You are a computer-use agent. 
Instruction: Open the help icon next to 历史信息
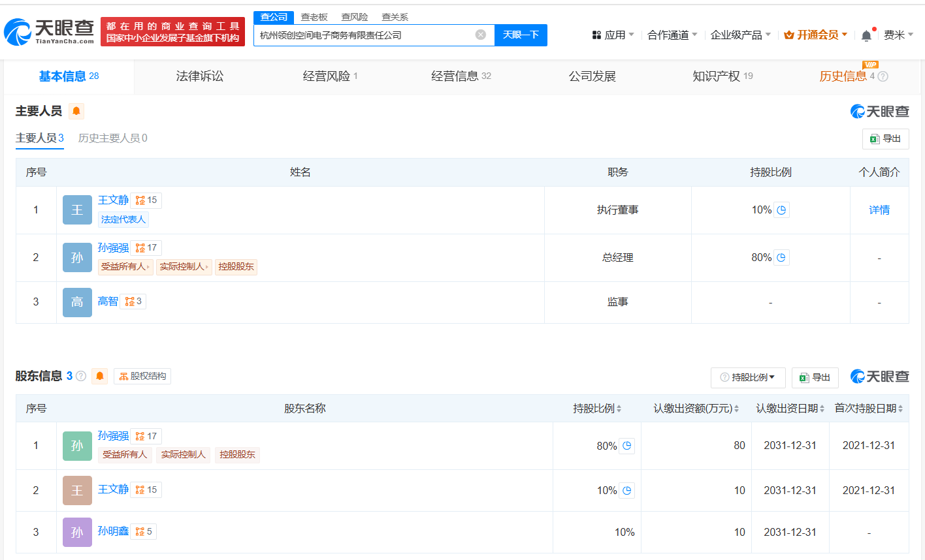tap(883, 76)
